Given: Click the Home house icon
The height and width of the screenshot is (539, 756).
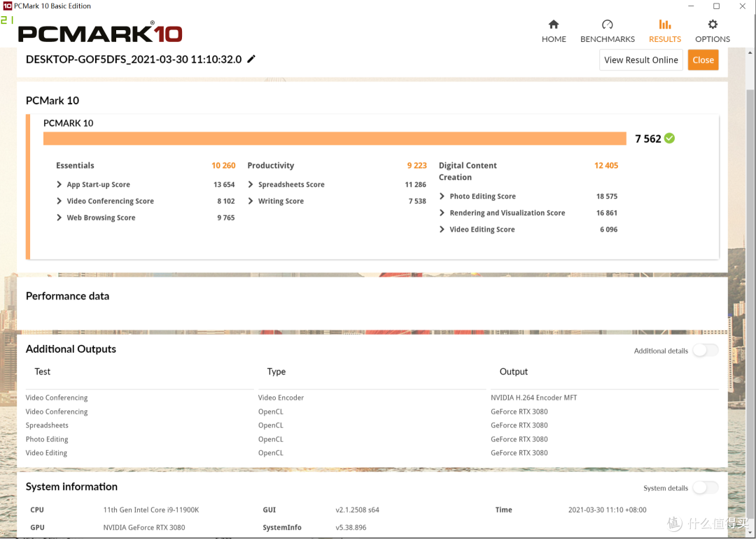Looking at the screenshot, I should point(554,24).
